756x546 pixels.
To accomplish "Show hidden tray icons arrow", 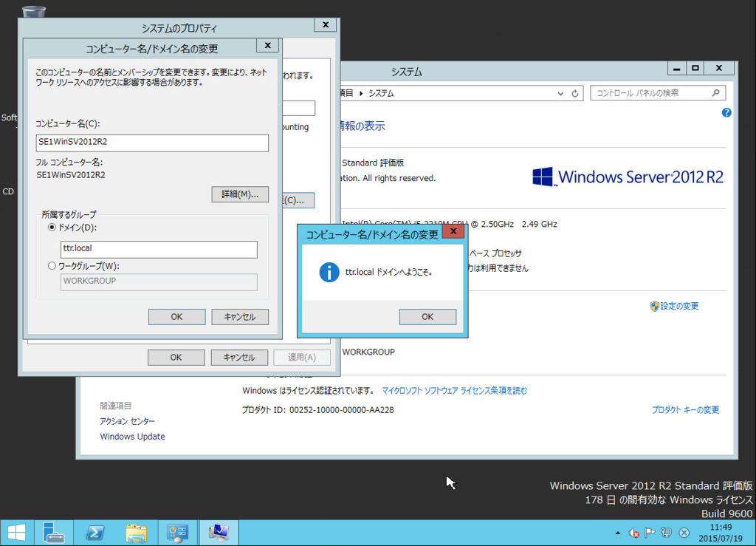I will tap(618, 533).
